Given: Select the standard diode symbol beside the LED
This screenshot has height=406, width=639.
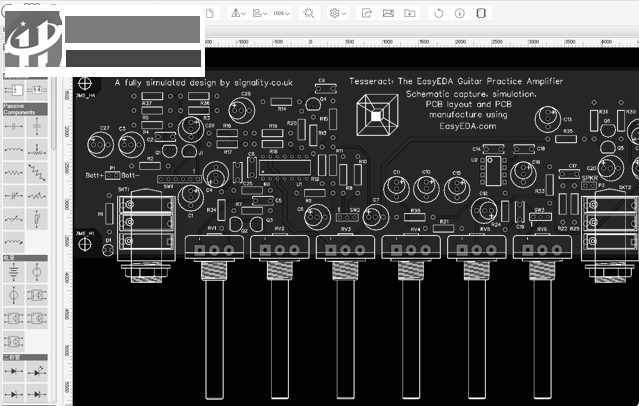Looking at the screenshot, I should pos(13,371).
